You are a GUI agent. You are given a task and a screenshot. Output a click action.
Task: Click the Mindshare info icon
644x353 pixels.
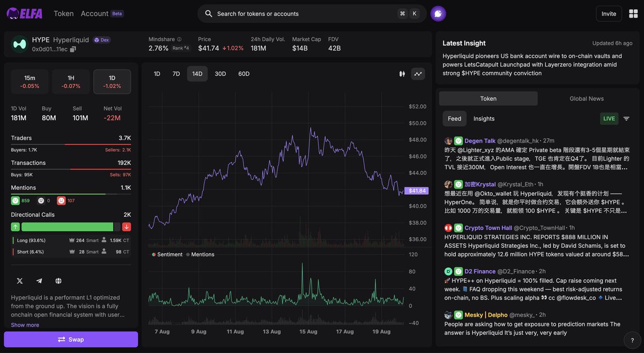179,39
